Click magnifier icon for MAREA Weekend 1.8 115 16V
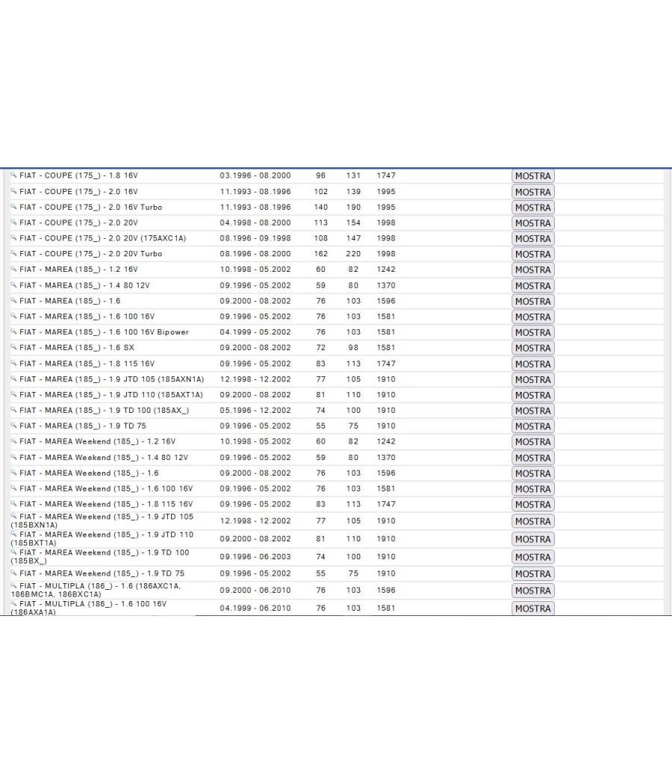This screenshot has height=784, width=672. tap(14, 503)
